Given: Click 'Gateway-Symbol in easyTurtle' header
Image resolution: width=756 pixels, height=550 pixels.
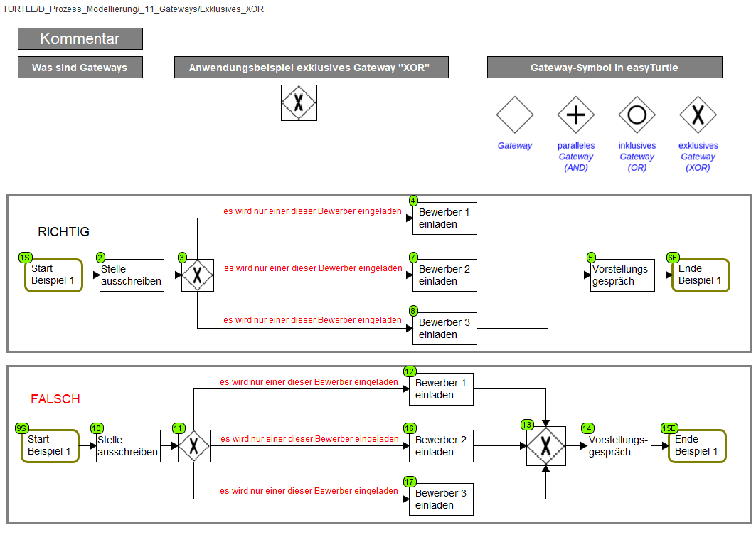Looking at the screenshot, I should (x=605, y=68).
